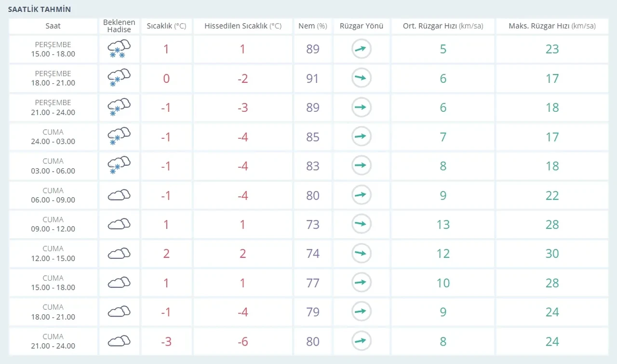Click the snow icon for Perşembe 15.00 - 18.00

click(119, 49)
